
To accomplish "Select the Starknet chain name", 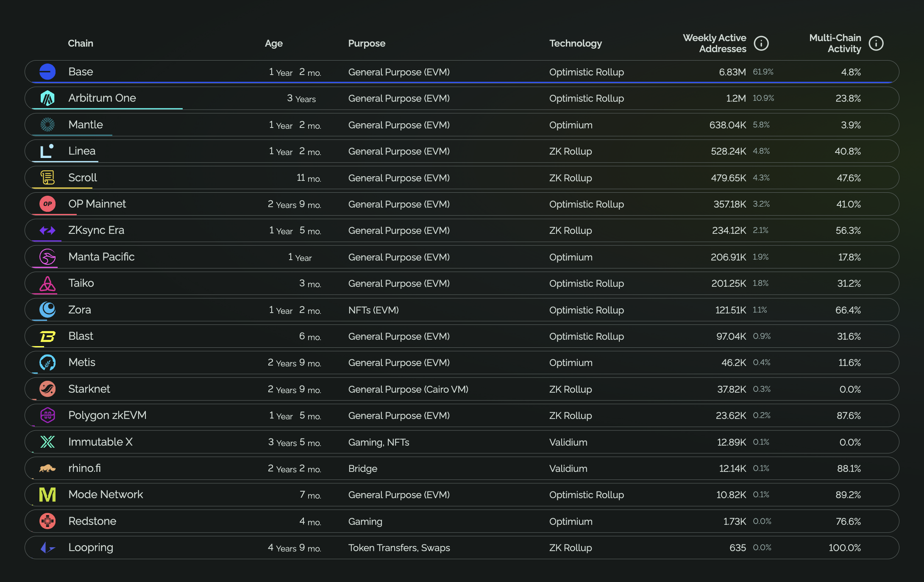I will coord(89,389).
